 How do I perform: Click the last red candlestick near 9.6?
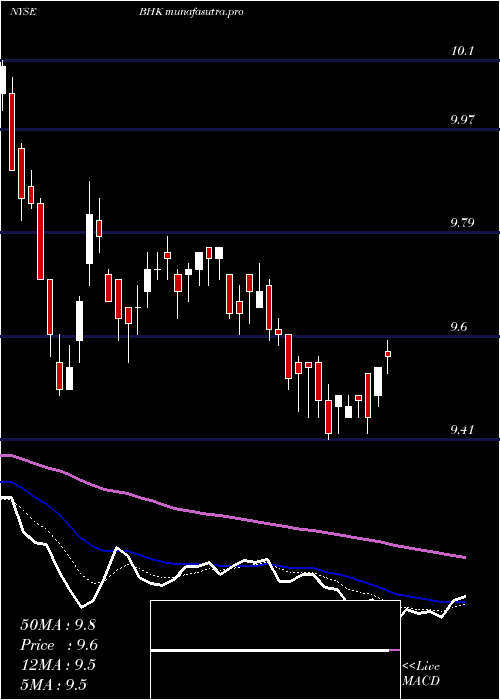point(388,354)
